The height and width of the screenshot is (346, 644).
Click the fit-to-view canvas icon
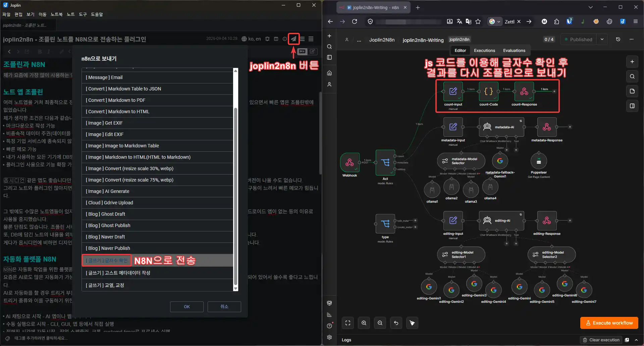tap(348, 323)
